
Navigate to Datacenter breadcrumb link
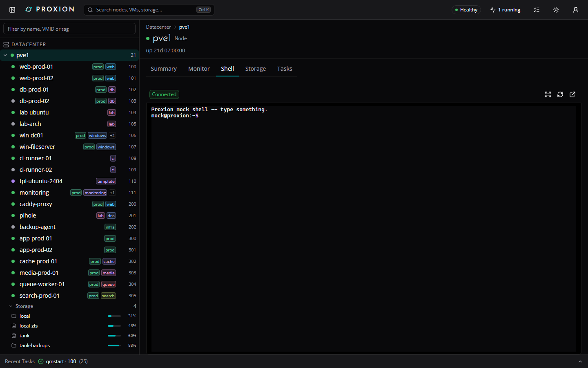pyautogui.click(x=158, y=27)
